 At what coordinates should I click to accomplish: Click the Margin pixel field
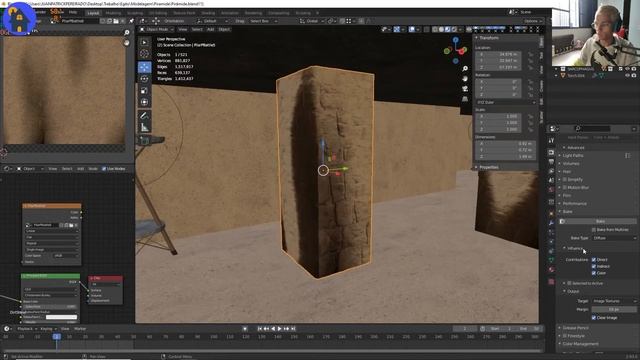(614, 310)
